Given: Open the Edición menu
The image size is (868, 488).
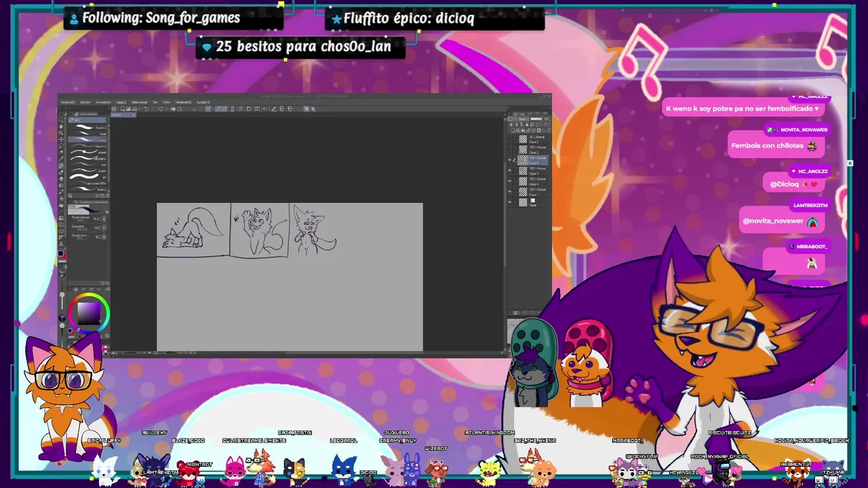Looking at the screenshot, I should click(85, 102).
